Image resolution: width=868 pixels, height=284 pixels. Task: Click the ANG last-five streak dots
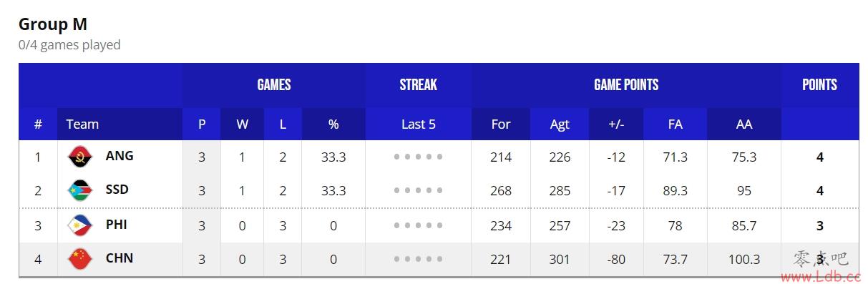coord(418,157)
